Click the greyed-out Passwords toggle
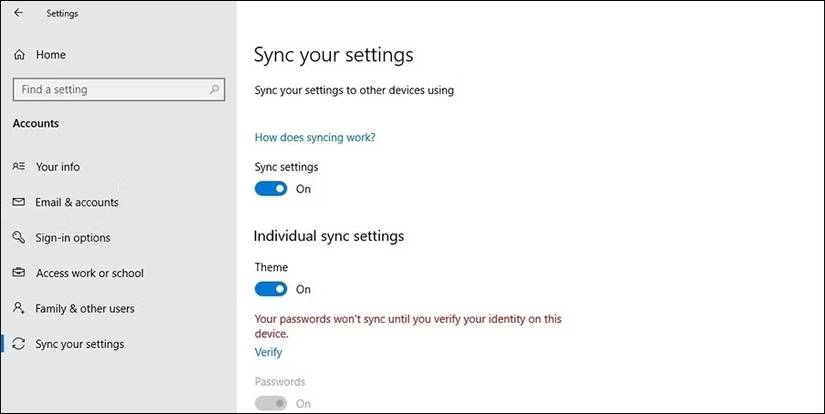 [271, 403]
